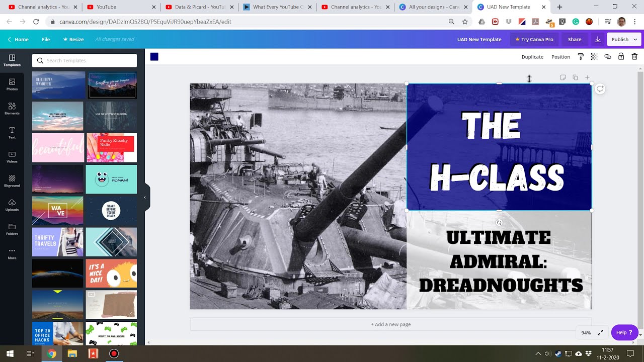Screen dimensions: 644x362
Task: Collapse the templates side panel
Action: (145, 198)
